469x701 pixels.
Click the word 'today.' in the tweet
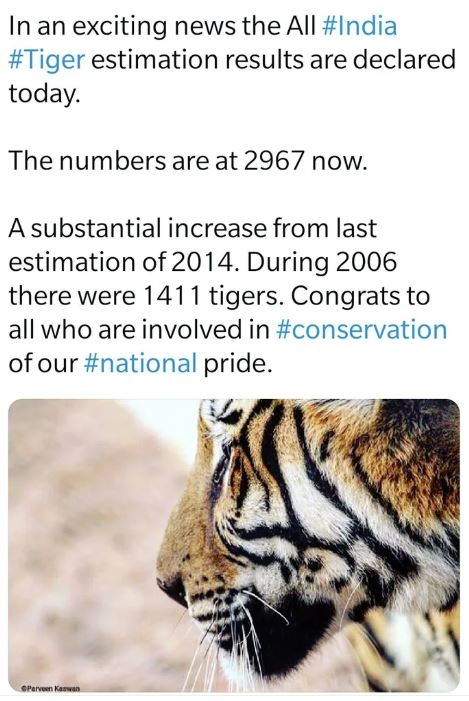coord(44,94)
